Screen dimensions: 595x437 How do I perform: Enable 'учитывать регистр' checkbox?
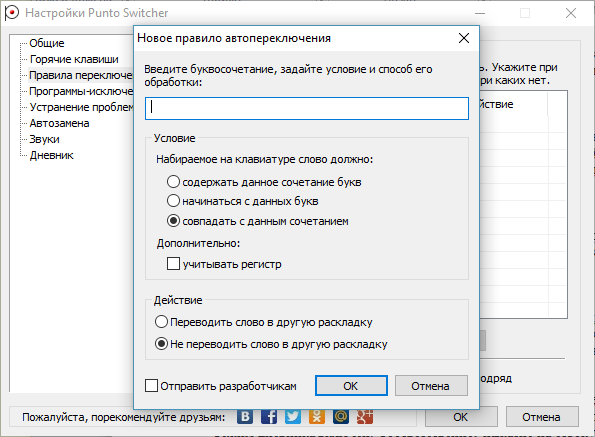[x=173, y=264]
